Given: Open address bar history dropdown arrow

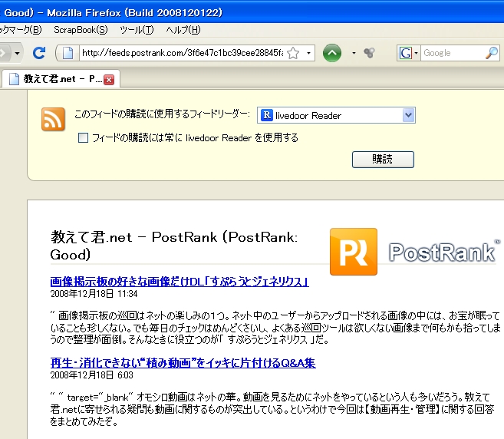Looking at the screenshot, I should pos(308,53).
